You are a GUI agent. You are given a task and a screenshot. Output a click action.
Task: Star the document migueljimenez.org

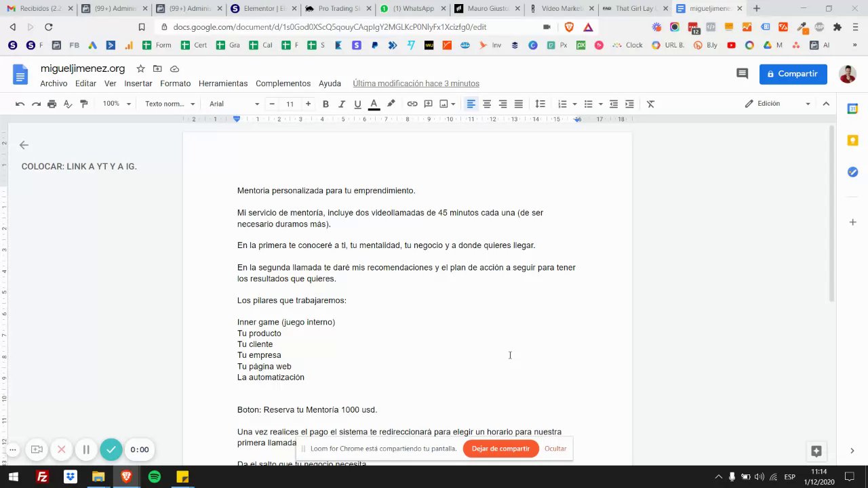click(140, 69)
